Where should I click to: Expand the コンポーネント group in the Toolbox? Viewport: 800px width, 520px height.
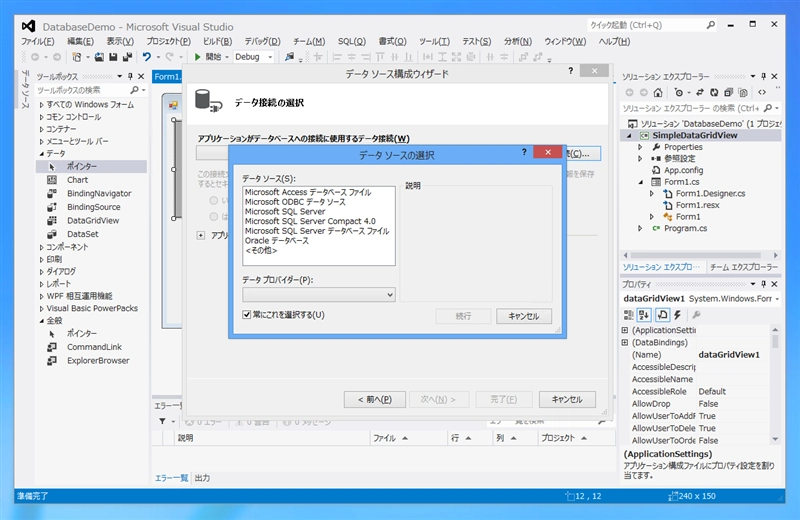(x=42, y=247)
